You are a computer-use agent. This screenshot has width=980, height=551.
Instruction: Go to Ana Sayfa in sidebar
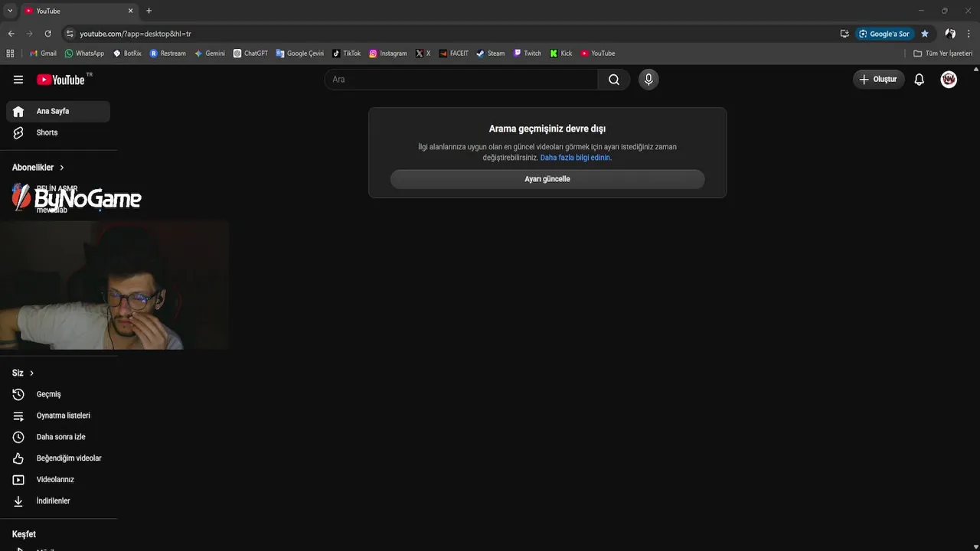point(58,112)
